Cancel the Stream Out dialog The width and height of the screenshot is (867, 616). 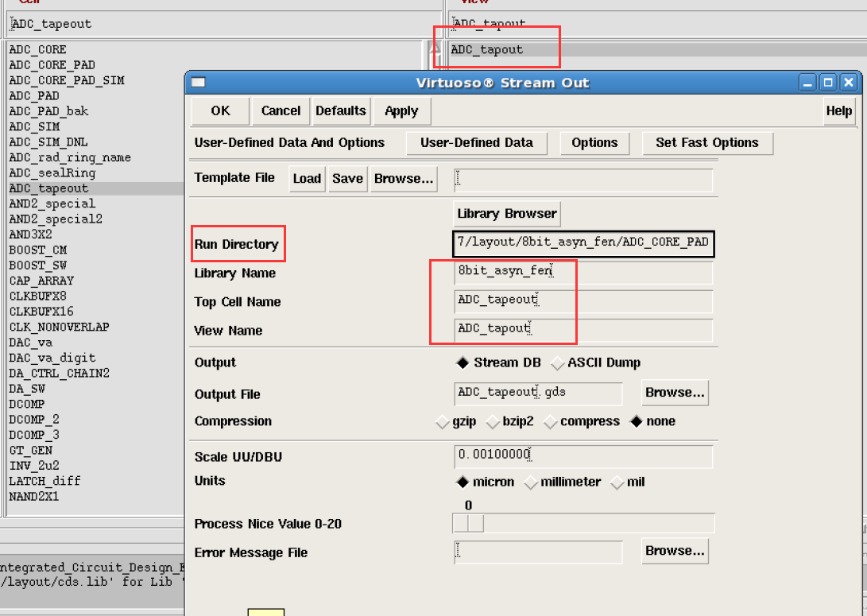(x=281, y=111)
